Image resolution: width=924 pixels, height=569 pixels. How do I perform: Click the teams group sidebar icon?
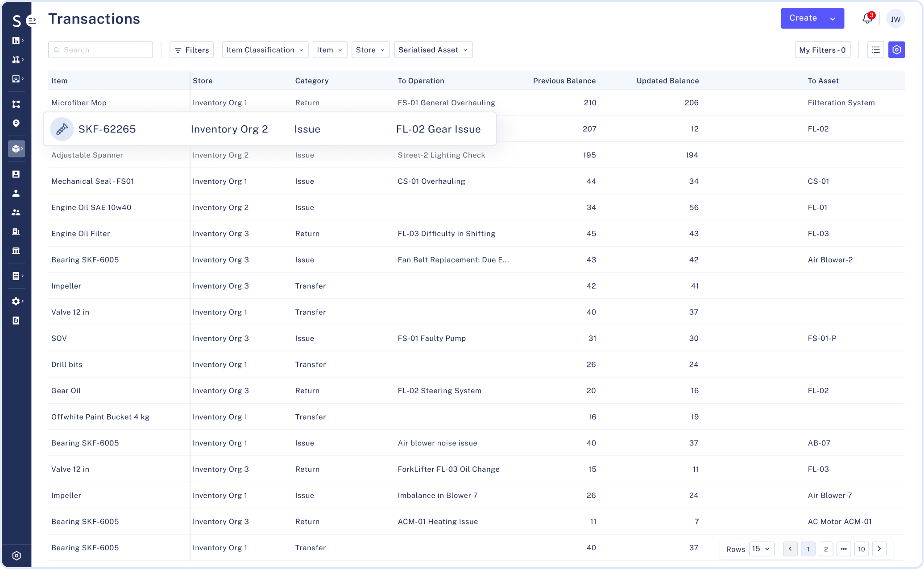pyautogui.click(x=16, y=213)
